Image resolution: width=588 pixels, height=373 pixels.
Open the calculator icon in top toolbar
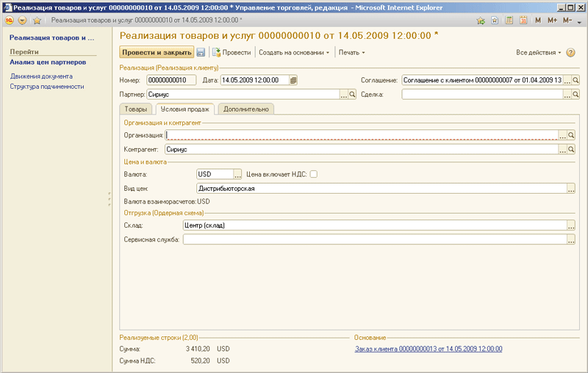[508, 21]
